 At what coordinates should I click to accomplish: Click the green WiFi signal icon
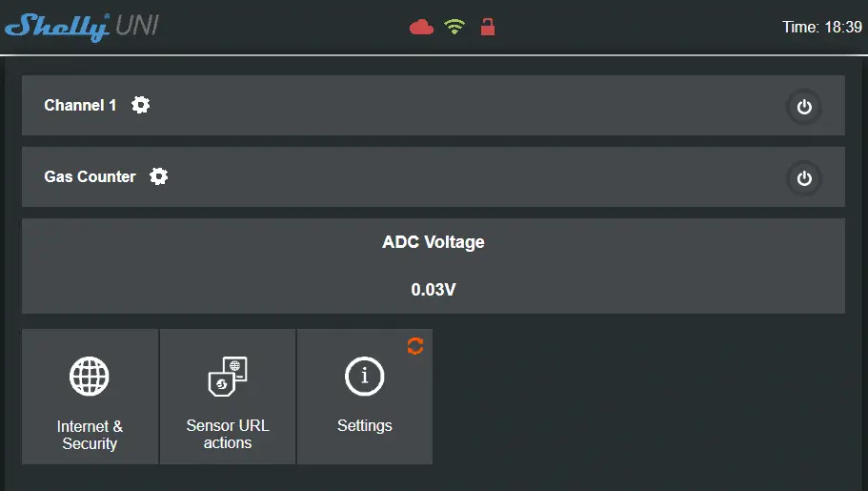pyautogui.click(x=454, y=27)
